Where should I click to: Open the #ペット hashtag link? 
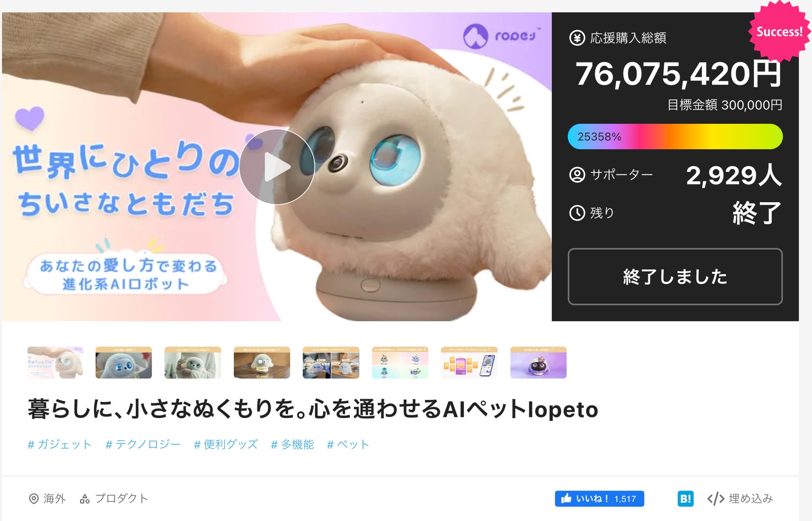pos(348,444)
